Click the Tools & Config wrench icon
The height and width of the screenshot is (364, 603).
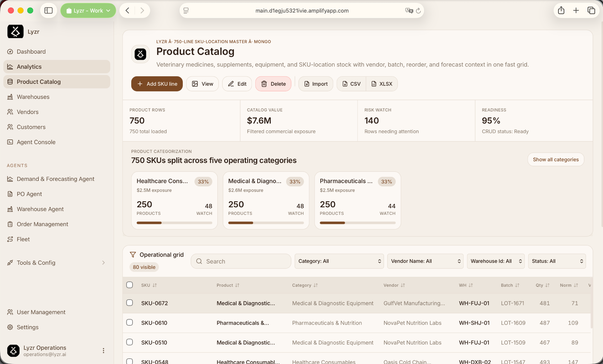[x=10, y=263]
